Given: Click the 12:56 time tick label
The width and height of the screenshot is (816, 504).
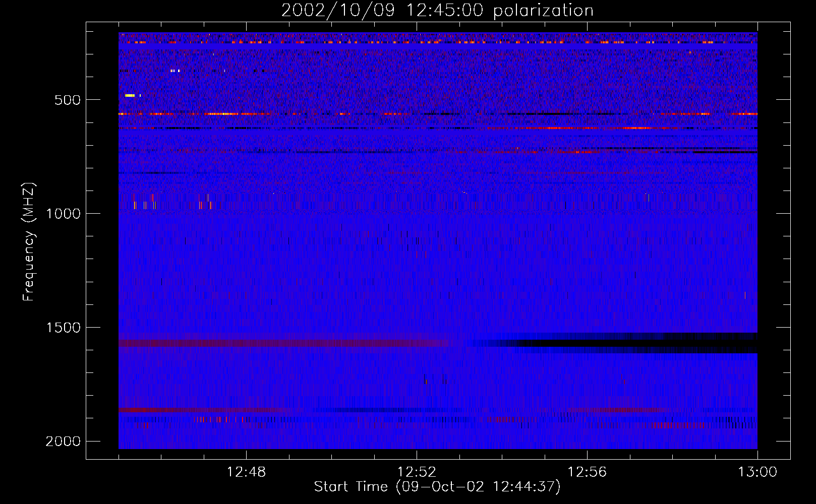Looking at the screenshot, I should 587,472.
